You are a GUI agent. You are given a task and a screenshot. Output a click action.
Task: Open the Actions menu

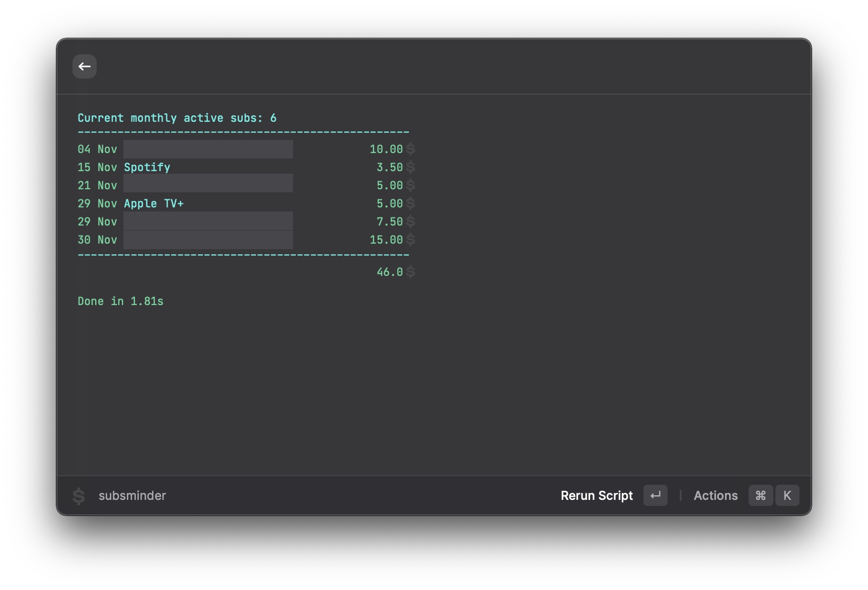point(715,496)
